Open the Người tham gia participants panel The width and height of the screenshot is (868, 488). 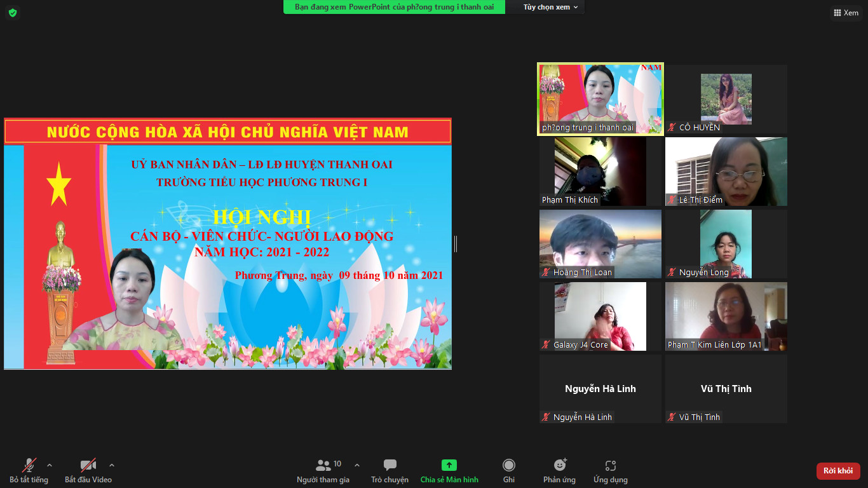(x=323, y=470)
